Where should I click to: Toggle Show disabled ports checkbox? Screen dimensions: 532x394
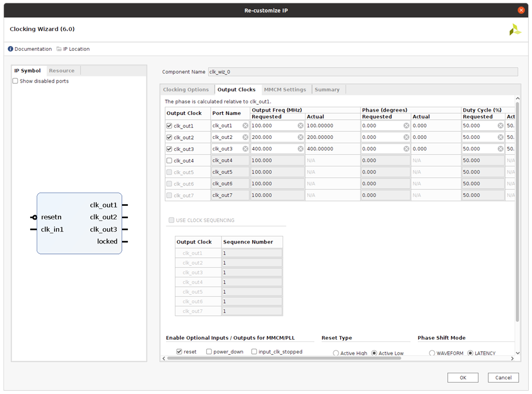pyautogui.click(x=15, y=81)
